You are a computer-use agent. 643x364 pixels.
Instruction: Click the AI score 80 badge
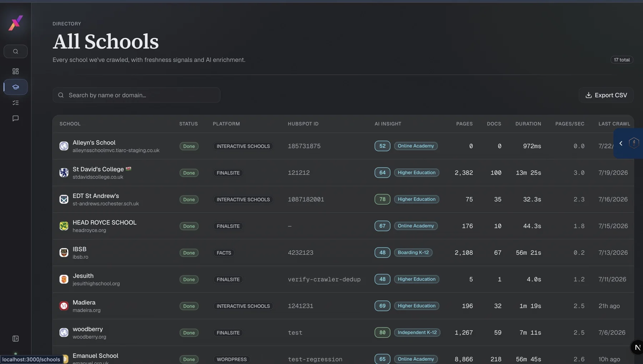tap(382, 333)
